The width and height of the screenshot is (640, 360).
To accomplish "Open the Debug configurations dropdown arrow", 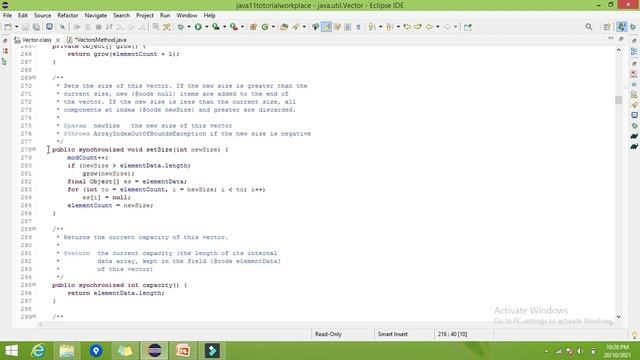I will click(x=189, y=27).
